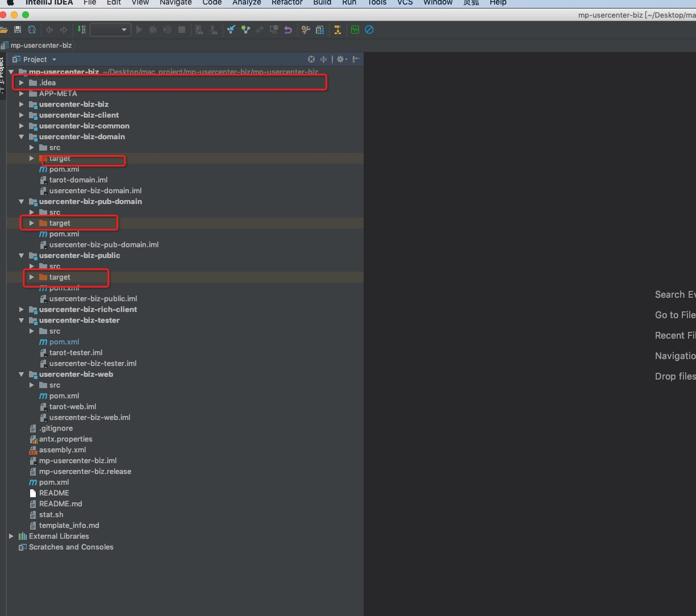
Task: Click the Update Project VCS icon
Action: click(x=231, y=30)
